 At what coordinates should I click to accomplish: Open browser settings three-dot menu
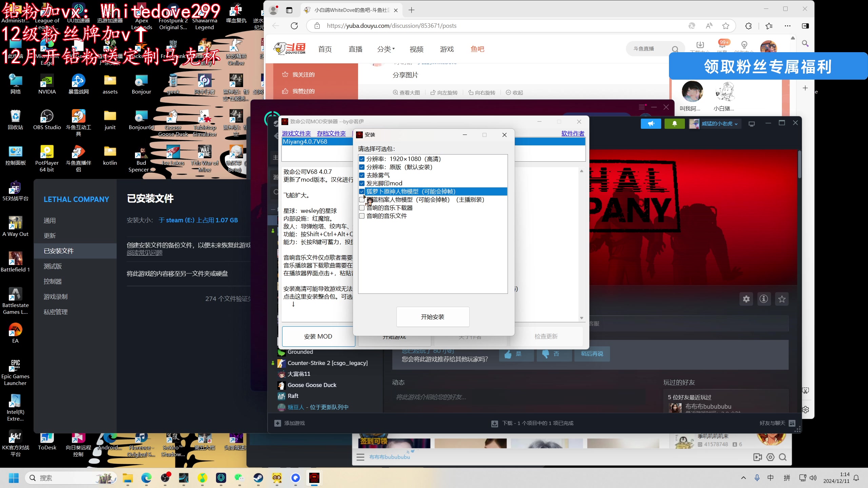pyautogui.click(x=787, y=26)
